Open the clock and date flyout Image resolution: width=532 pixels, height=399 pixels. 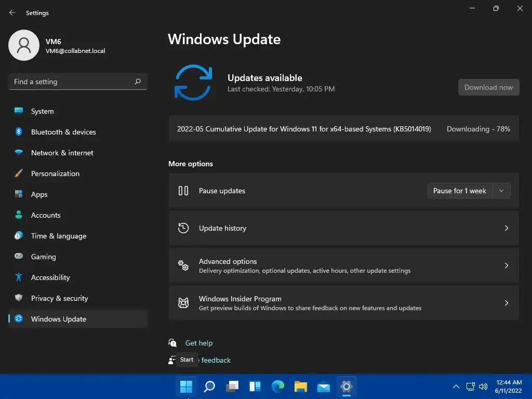[509, 387]
